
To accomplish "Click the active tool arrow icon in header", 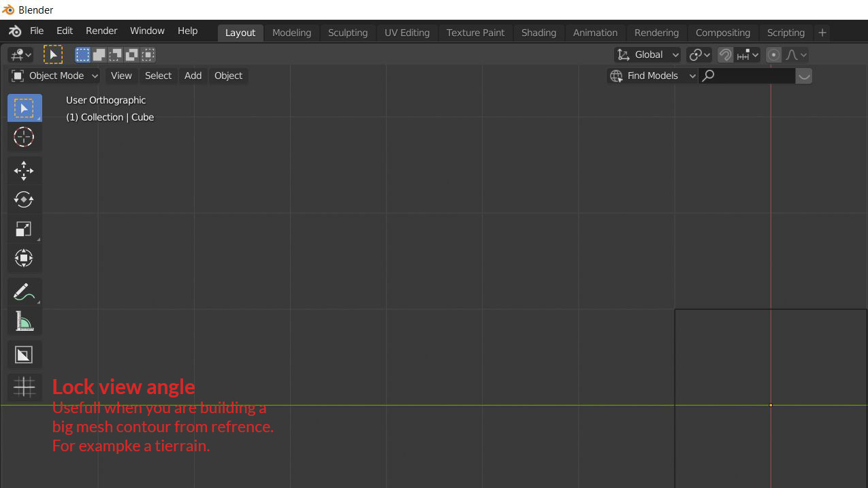I will point(52,55).
